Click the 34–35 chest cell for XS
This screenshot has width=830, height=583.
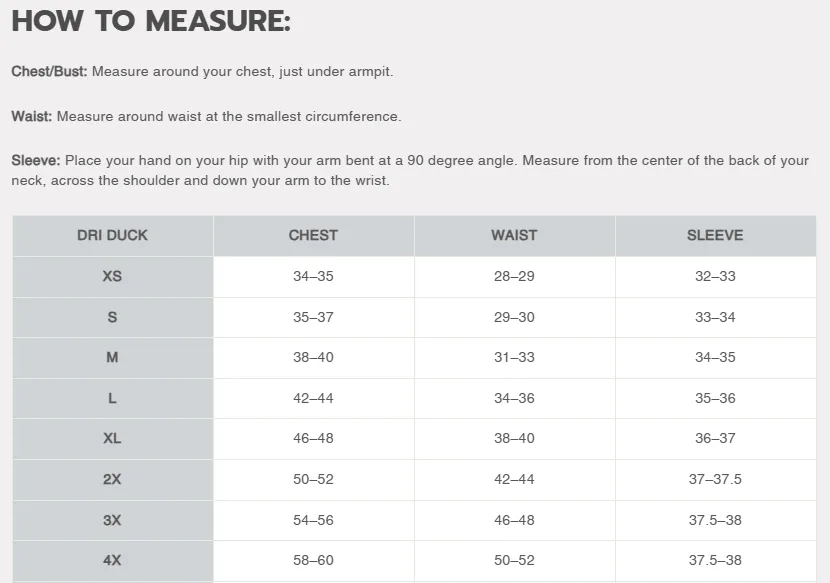click(313, 276)
